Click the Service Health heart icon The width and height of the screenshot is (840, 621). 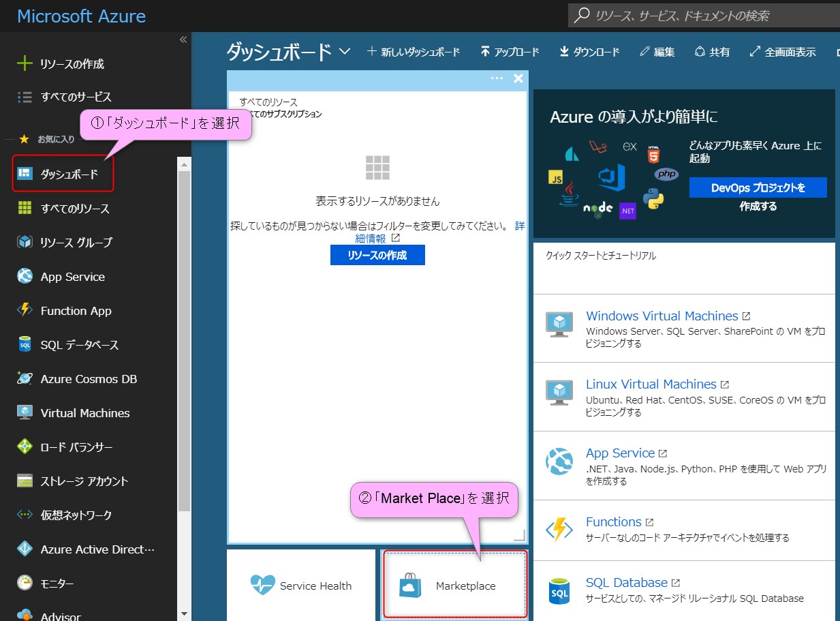(262, 585)
